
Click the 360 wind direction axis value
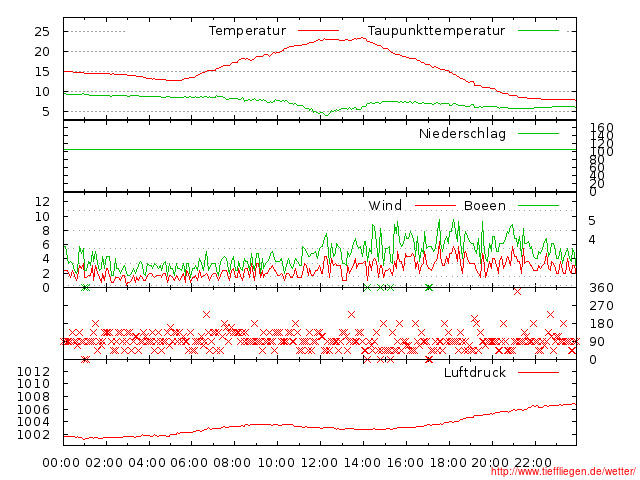click(x=601, y=288)
